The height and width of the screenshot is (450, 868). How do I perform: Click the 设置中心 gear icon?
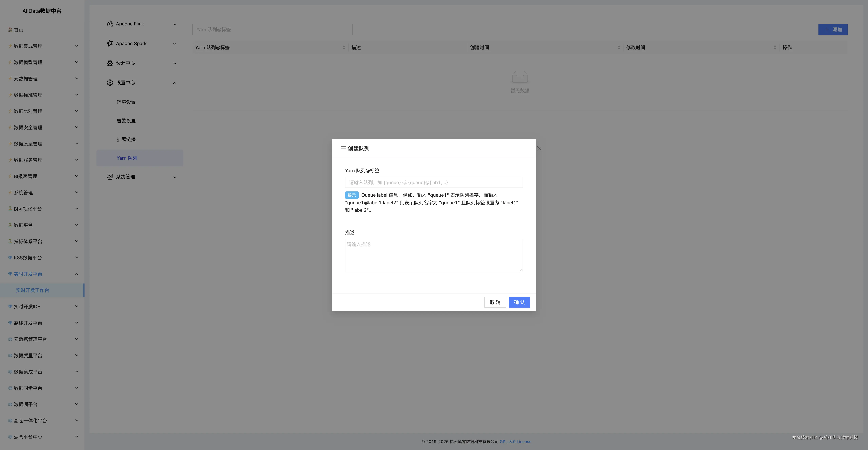[x=110, y=83]
